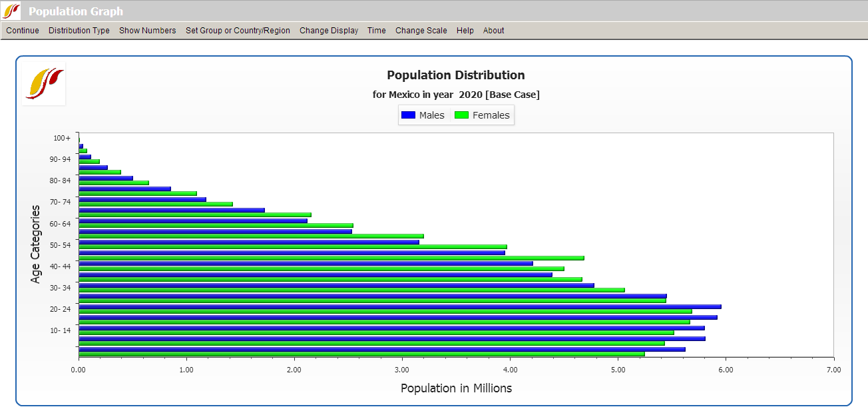Open Set Group or Country/Region menu
Screen dimensions: 868x413
pyautogui.click(x=238, y=31)
